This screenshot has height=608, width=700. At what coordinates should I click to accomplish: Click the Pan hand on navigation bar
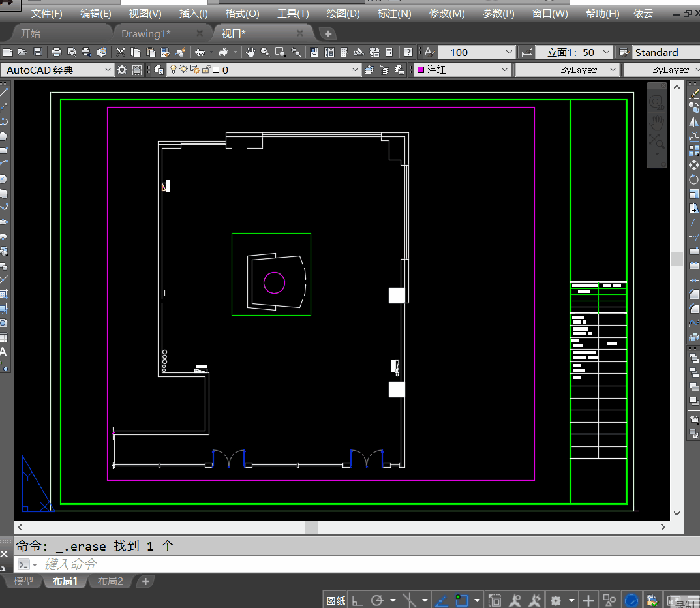click(657, 121)
